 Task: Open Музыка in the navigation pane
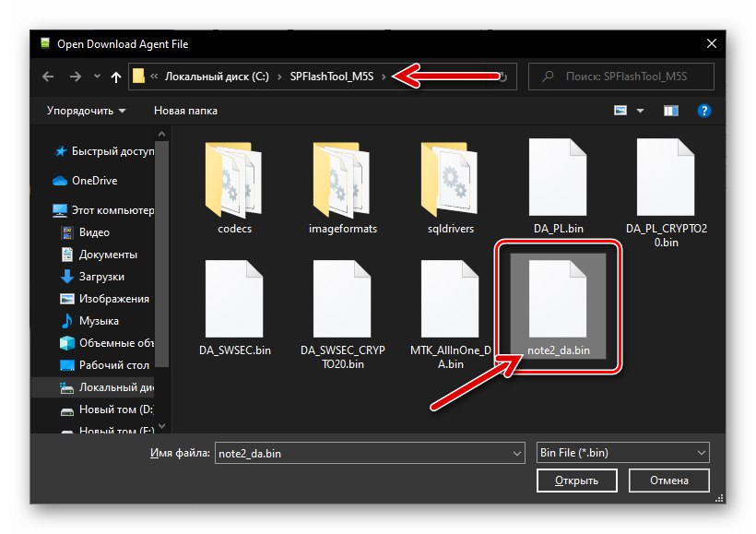[x=89, y=321]
